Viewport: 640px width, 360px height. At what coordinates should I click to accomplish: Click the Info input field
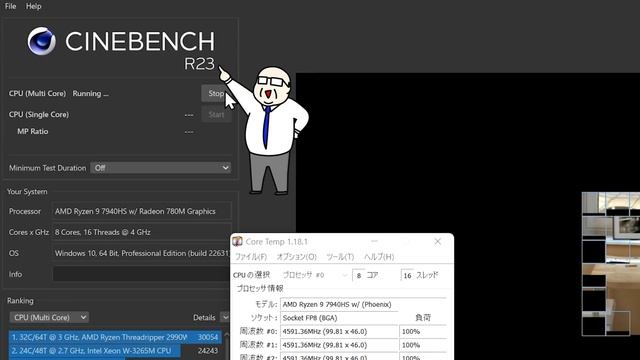141,274
